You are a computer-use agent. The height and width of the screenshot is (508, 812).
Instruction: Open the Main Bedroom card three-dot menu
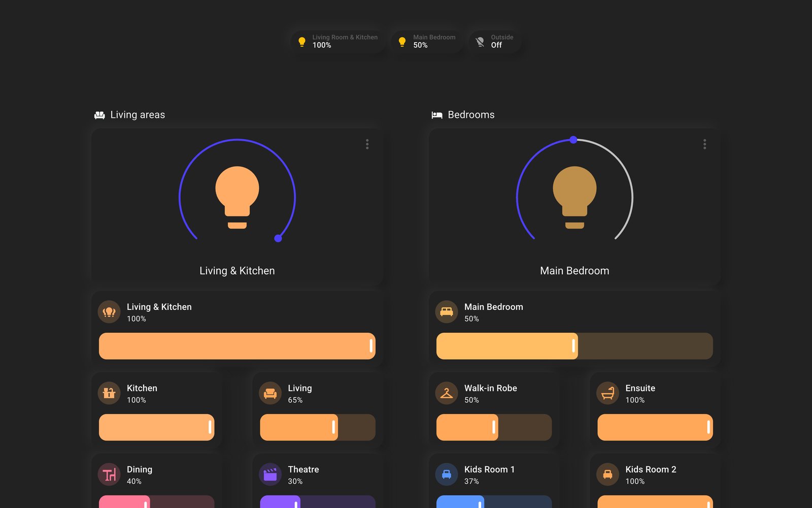(704, 144)
